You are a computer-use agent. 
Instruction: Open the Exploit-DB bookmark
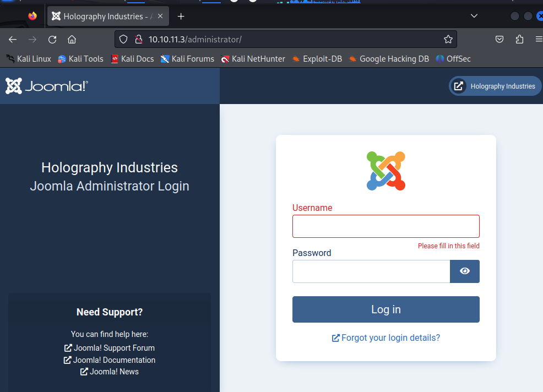coord(317,59)
